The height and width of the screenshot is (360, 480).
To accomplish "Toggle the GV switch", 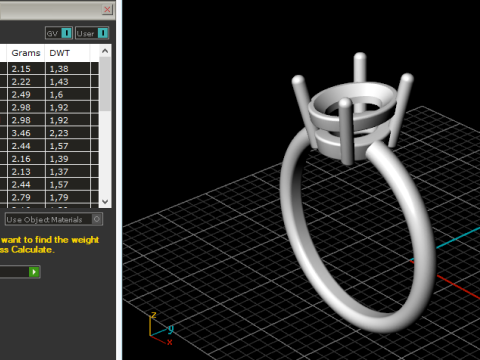I will (x=59, y=33).
